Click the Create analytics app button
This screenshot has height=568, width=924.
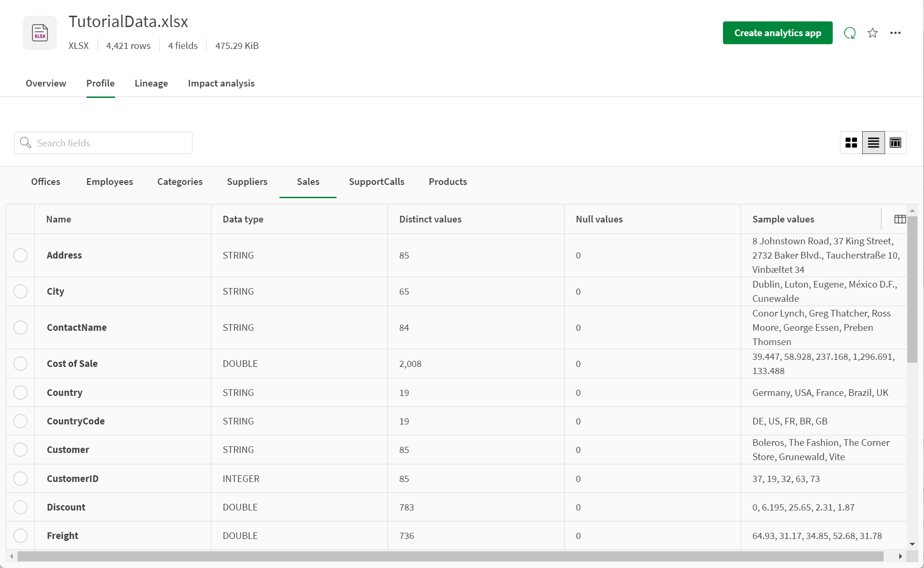tap(778, 33)
